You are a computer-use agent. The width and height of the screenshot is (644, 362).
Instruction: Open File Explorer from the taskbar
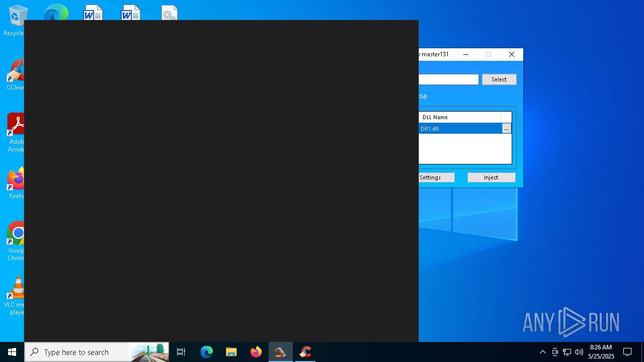[x=231, y=352]
